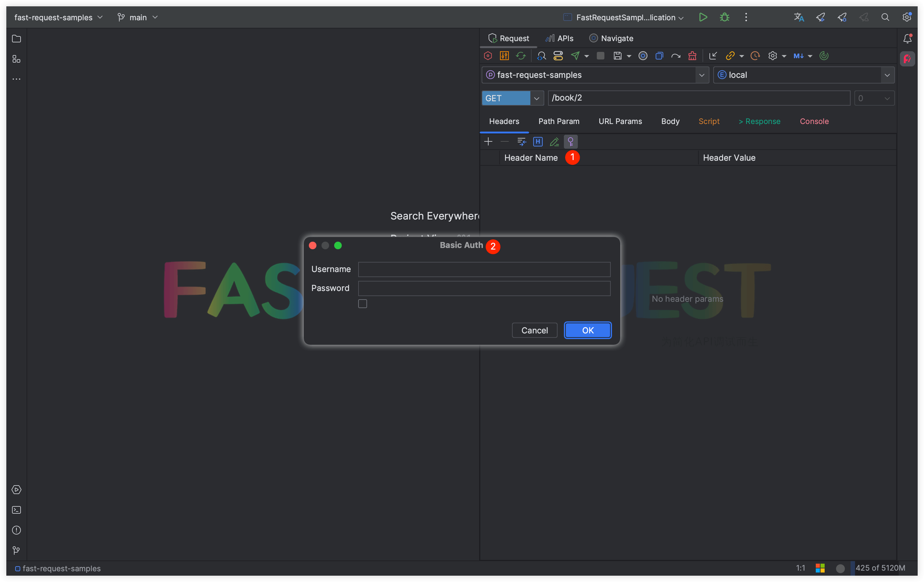Open request history with the clock icon
The image size is (924, 582).
click(x=755, y=56)
